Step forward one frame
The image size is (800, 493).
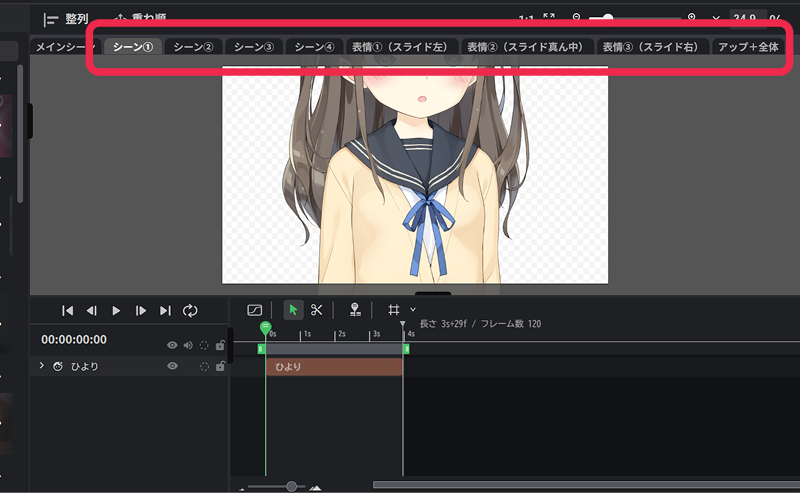pyautogui.click(x=141, y=311)
